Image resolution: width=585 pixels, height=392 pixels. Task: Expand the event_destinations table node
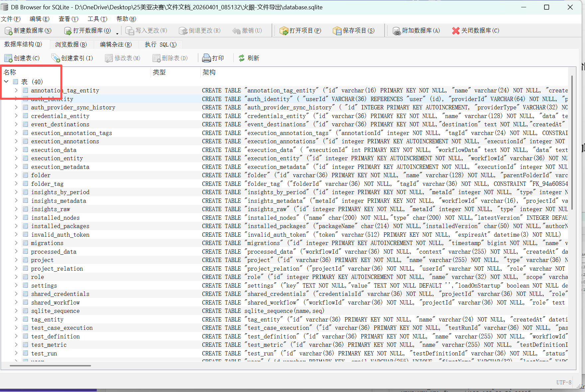[x=16, y=124]
